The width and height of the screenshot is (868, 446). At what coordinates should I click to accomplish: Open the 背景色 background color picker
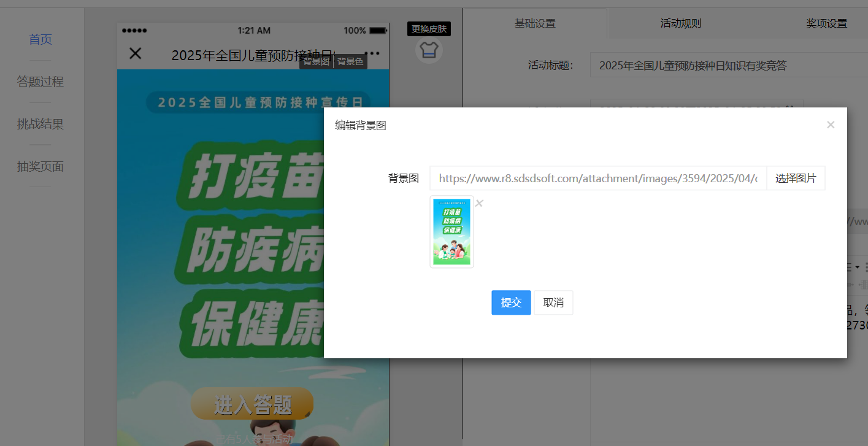pos(350,61)
